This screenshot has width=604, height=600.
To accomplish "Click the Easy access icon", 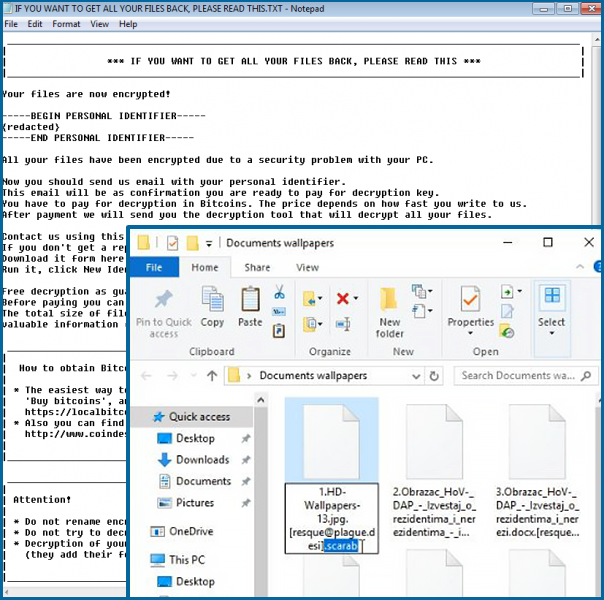I will click(x=418, y=311).
